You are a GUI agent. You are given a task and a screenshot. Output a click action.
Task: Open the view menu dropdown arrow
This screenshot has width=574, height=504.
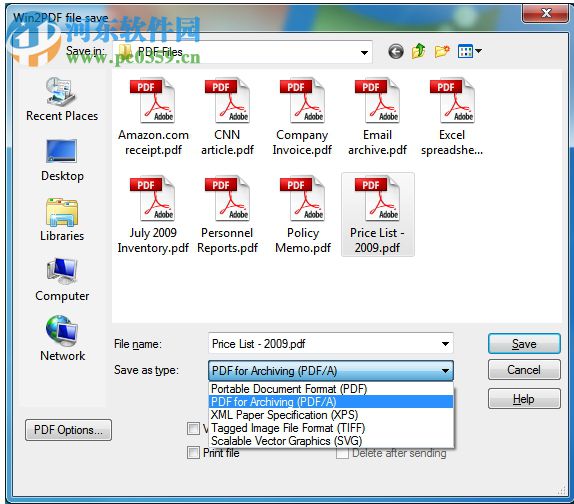478,51
